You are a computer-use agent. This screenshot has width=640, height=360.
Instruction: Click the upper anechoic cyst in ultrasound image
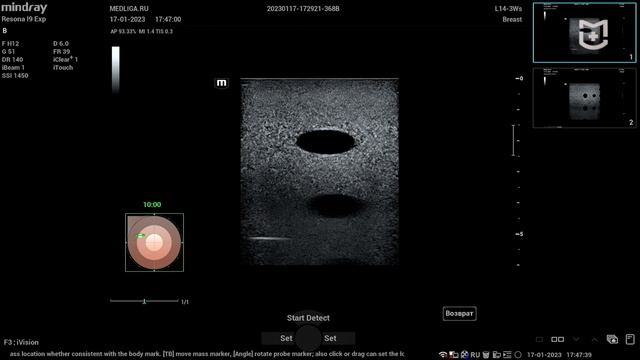(325, 142)
